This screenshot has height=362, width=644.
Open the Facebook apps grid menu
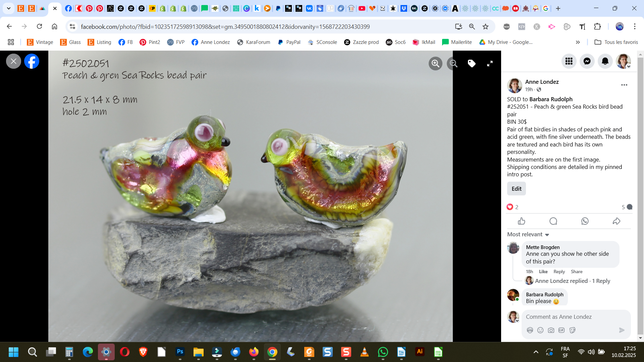click(569, 61)
